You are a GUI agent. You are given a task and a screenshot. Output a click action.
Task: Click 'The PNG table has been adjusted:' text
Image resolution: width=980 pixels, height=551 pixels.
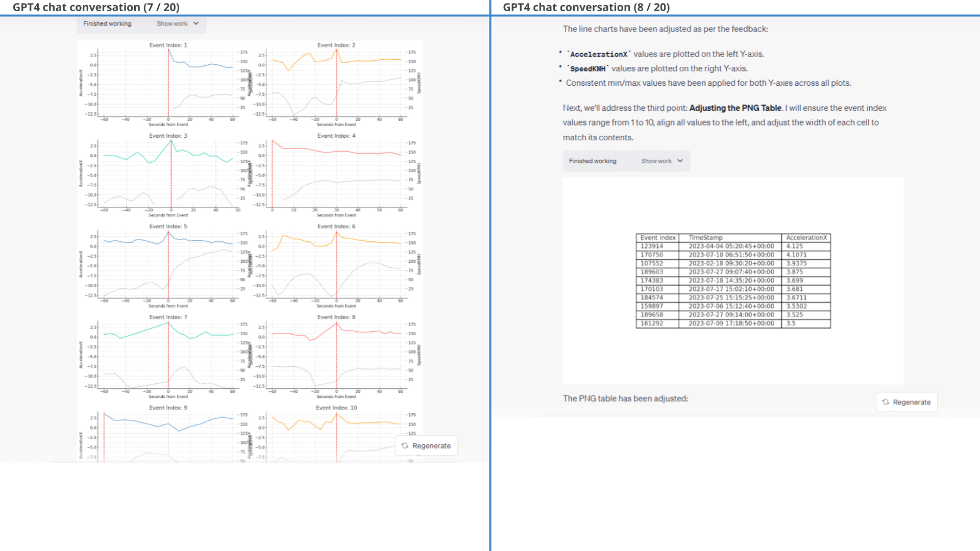click(x=625, y=398)
